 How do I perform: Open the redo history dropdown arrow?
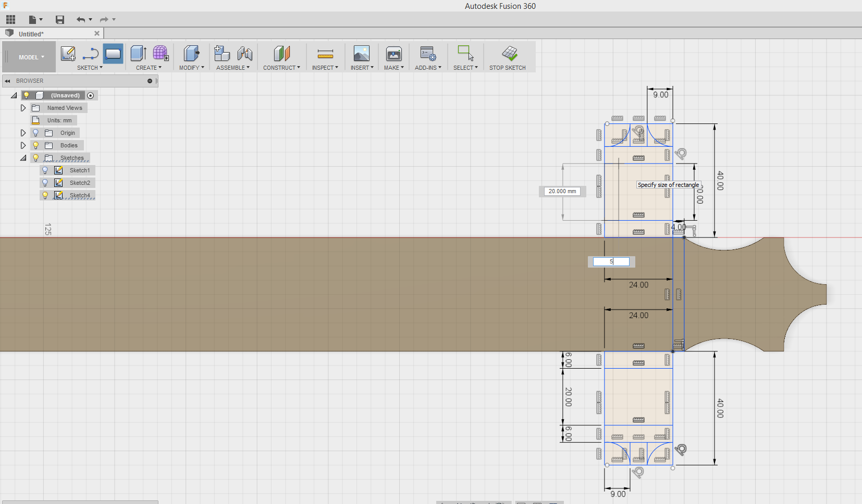click(114, 20)
